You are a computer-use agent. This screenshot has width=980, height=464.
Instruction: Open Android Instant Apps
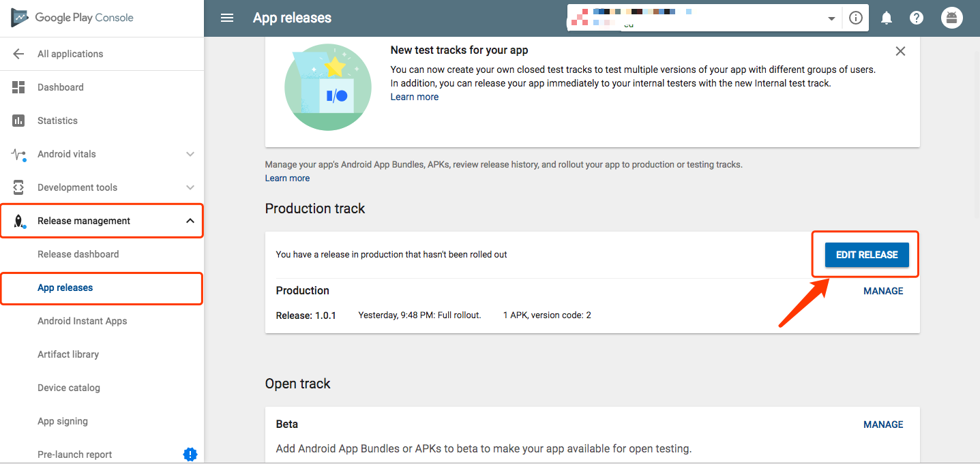(x=82, y=321)
